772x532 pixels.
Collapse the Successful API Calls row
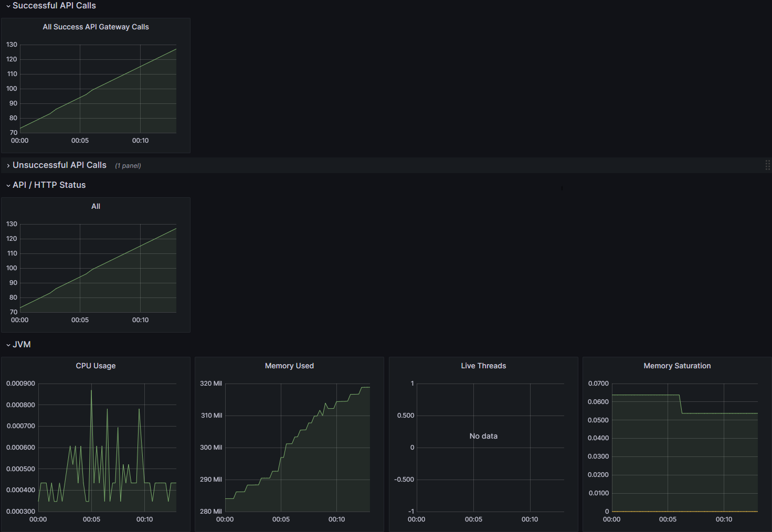pyautogui.click(x=8, y=6)
